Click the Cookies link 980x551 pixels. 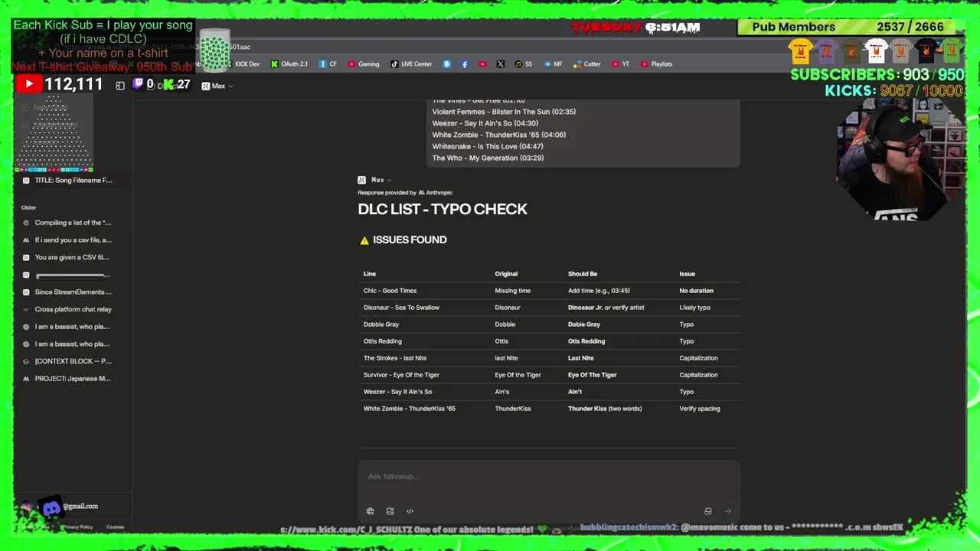tap(115, 527)
